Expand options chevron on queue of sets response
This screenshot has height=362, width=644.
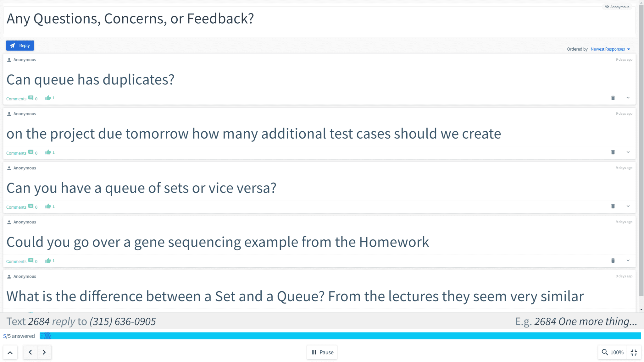click(x=628, y=206)
